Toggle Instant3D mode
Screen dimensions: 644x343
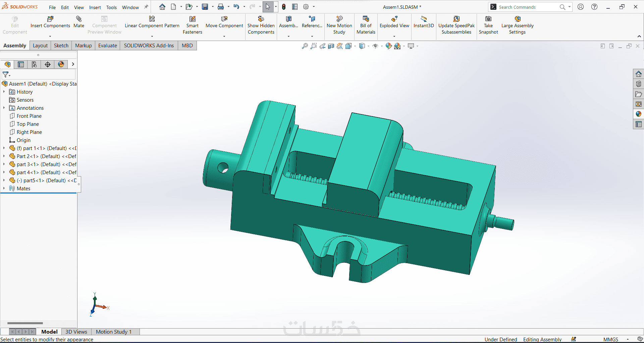click(424, 22)
